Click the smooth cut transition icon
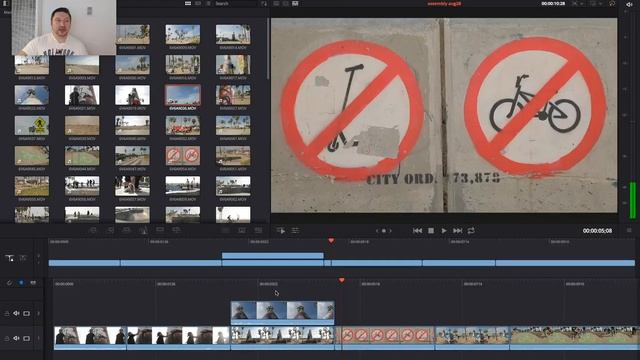 click(x=258, y=230)
